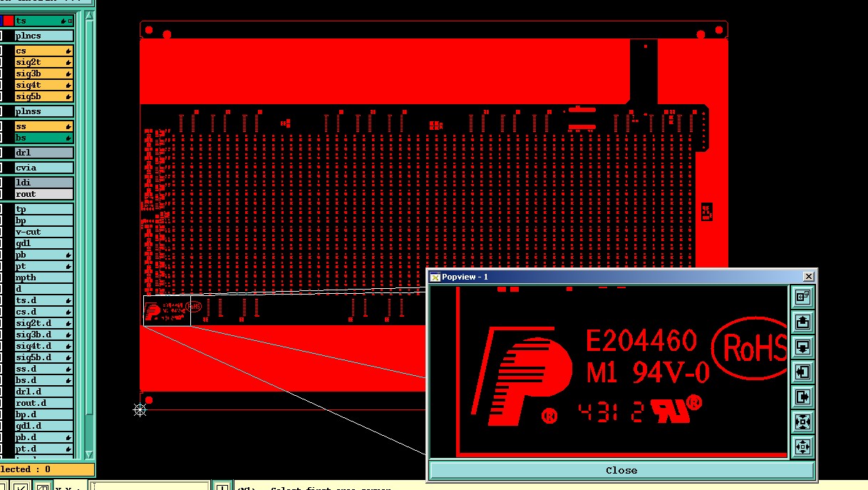This screenshot has height=490, width=868.
Task: Click the layer list scrollbar up arrow
Action: click(x=89, y=15)
